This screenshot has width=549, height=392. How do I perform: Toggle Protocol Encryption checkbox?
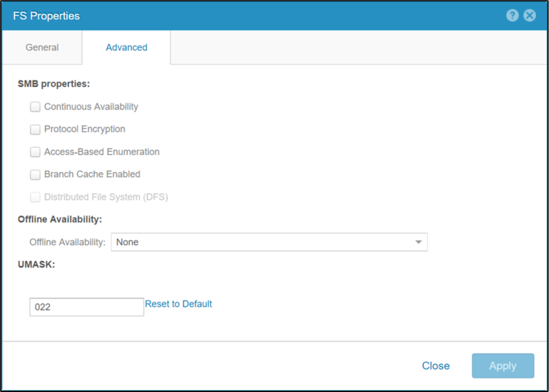[35, 129]
